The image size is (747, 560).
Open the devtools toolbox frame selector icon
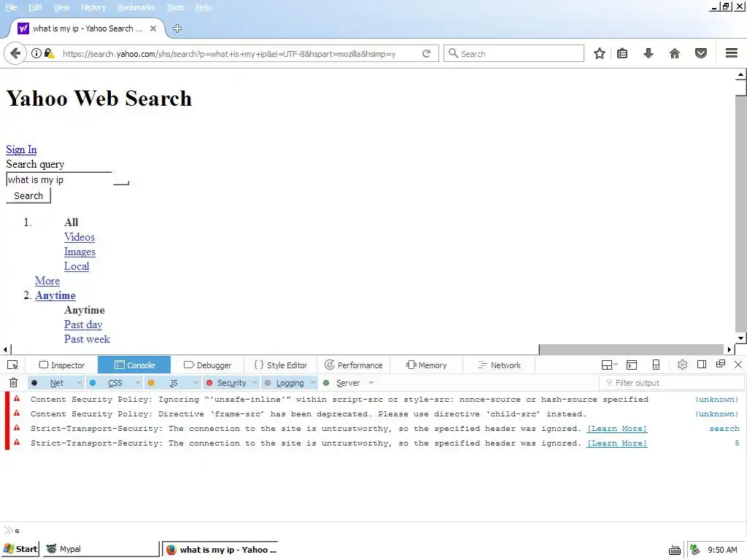[x=609, y=365]
